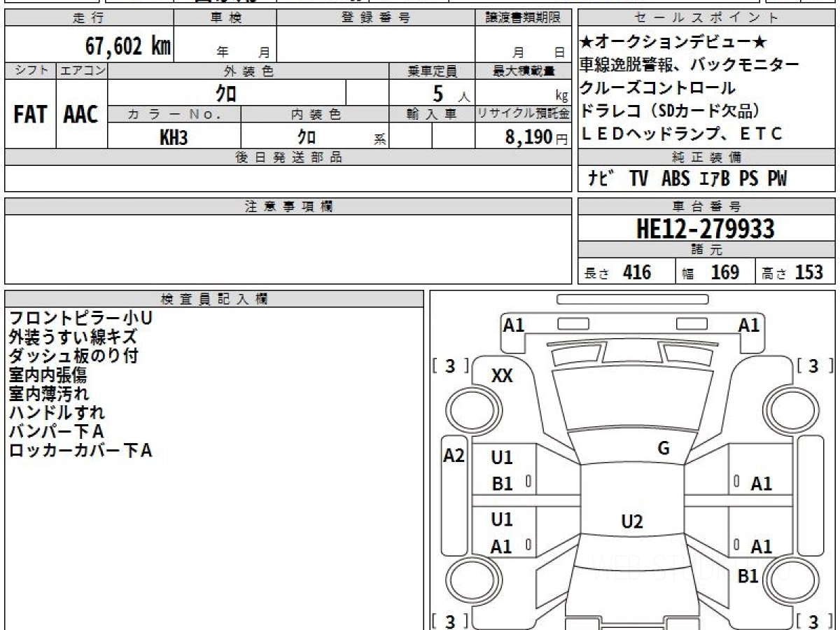The width and height of the screenshot is (840, 630).
Task: Click the 諸元 header
Action: (x=707, y=251)
